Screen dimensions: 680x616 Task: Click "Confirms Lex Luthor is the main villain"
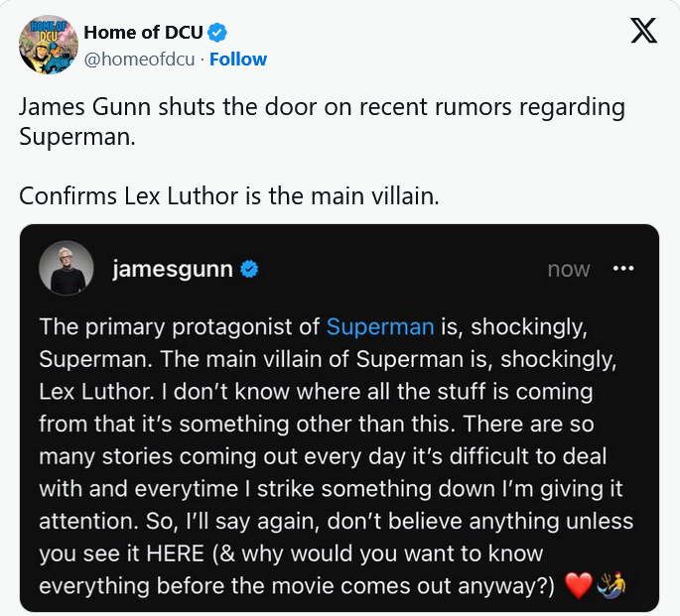228,195
